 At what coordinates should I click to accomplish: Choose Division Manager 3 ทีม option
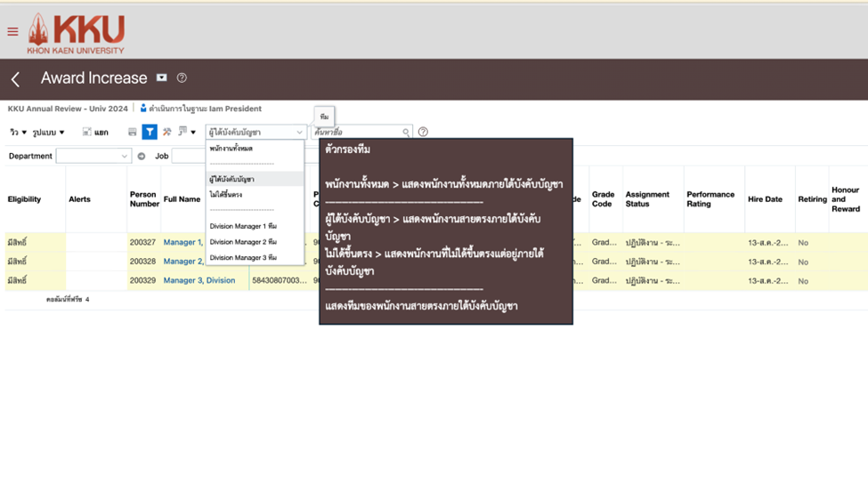[x=243, y=257]
